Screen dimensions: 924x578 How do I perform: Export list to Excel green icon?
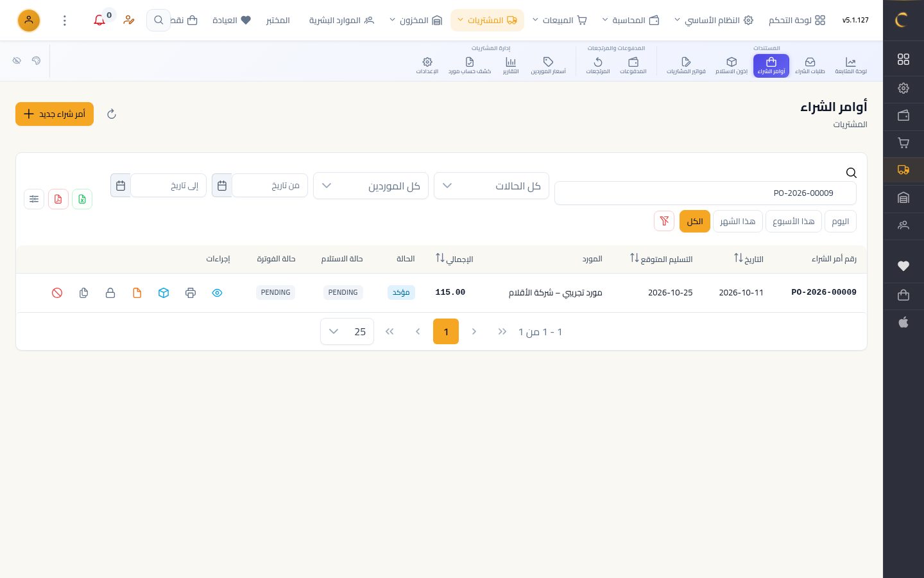point(82,199)
